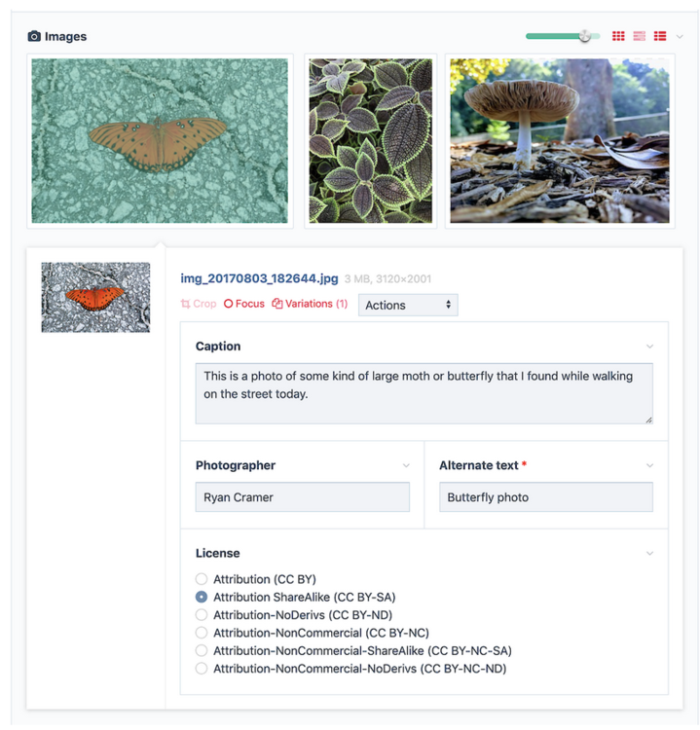Switch to list view icon
This screenshot has width=700, height=730.
(x=660, y=37)
